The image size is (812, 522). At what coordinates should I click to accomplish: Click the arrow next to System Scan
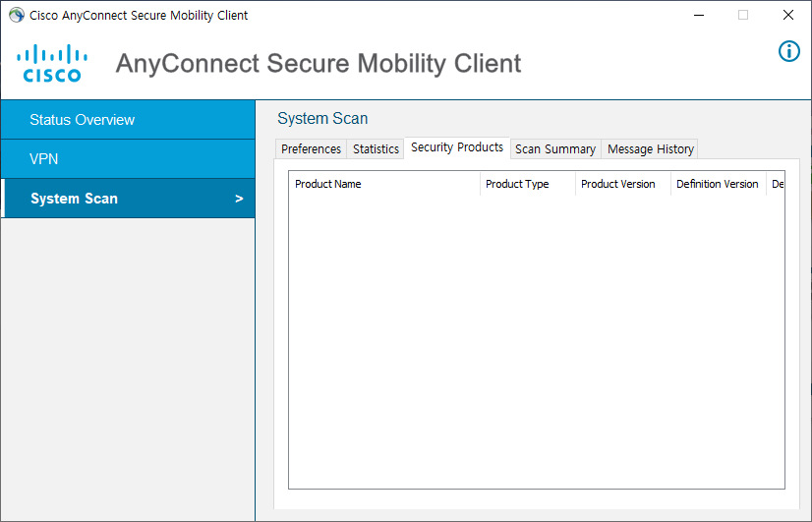coord(239,199)
